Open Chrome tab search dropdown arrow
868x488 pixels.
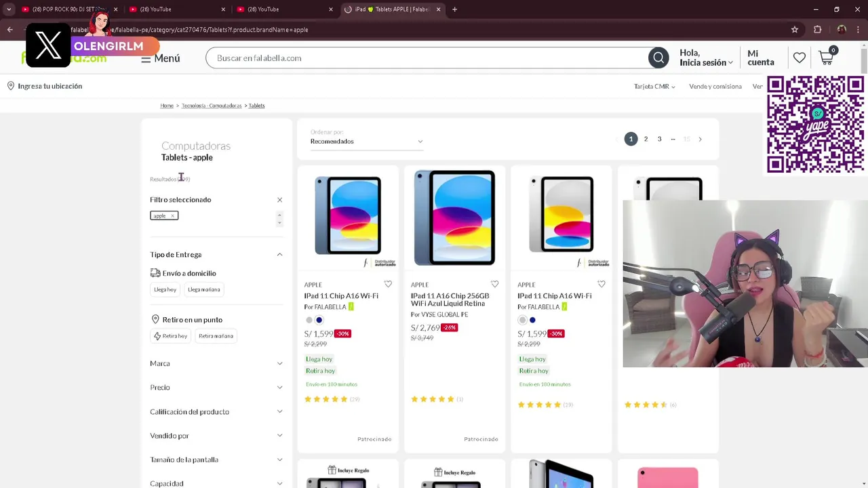9,9
